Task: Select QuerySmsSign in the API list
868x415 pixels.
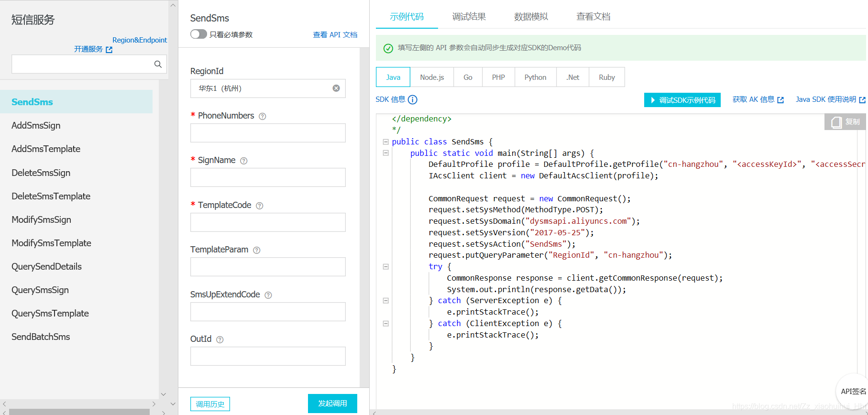Action: tap(40, 290)
